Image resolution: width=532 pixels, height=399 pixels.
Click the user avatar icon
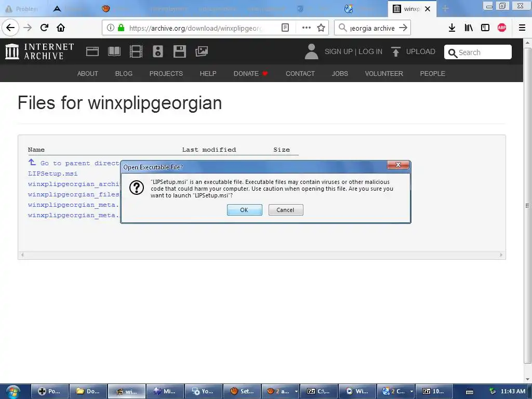pos(311,51)
